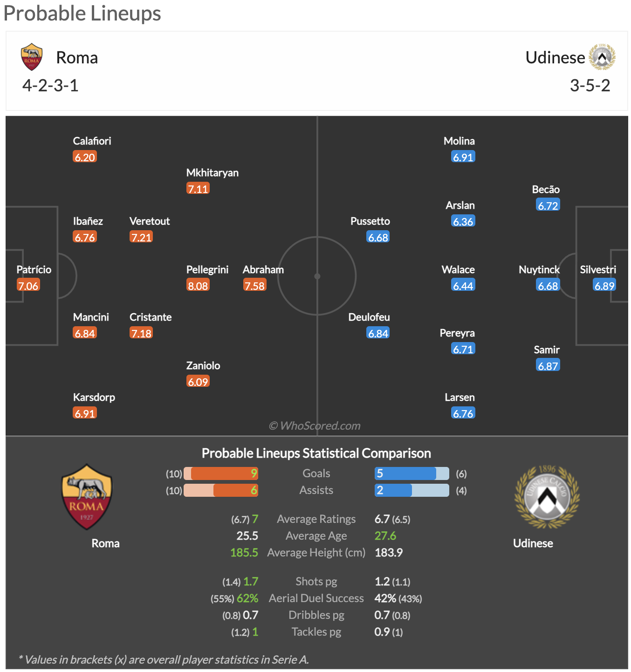This screenshot has height=672, width=631.
Task: Click the WhoScored.com watermark
Action: 315,425
